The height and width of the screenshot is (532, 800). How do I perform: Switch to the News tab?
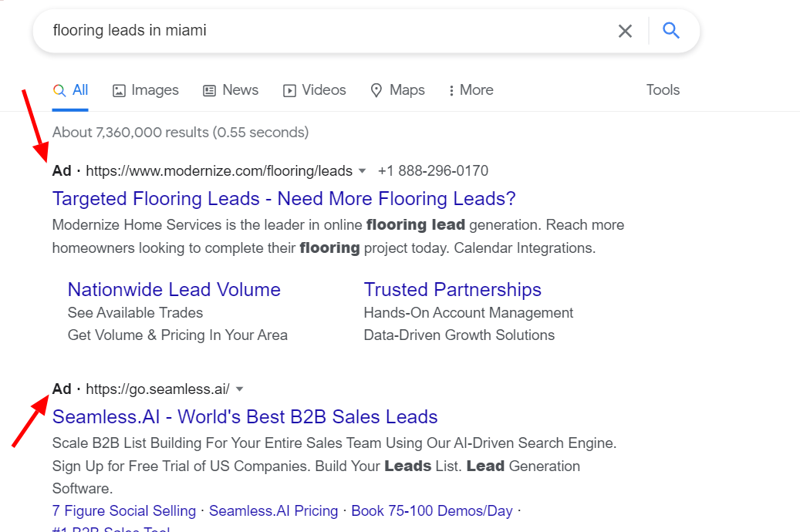(231, 90)
